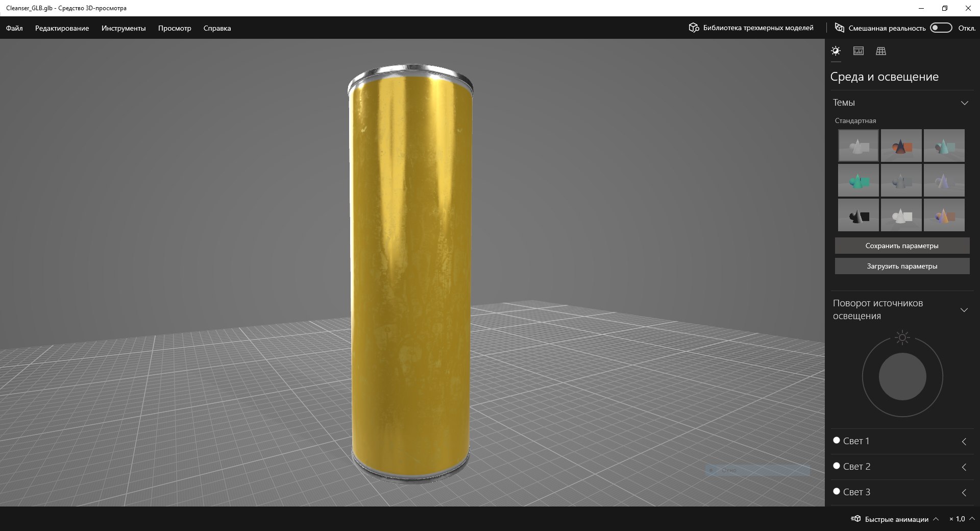Open the Файл menu
Image resolution: width=980 pixels, height=531 pixels.
click(14, 28)
